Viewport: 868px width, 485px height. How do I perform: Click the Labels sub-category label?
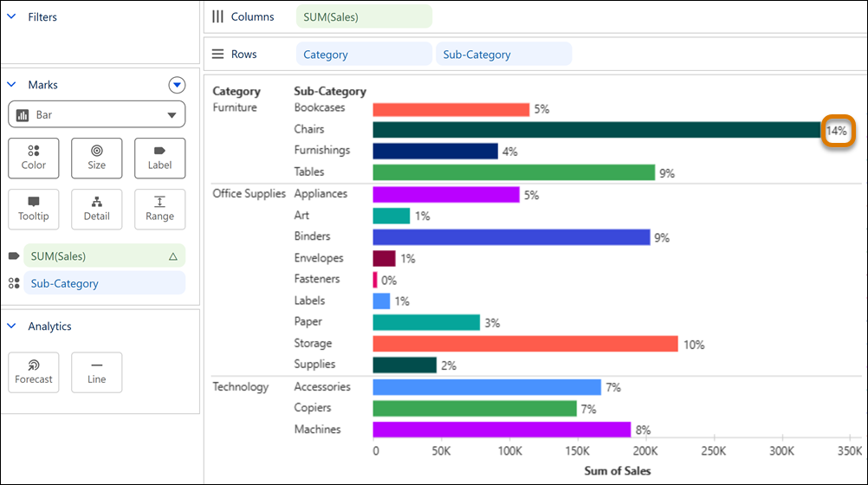(309, 300)
